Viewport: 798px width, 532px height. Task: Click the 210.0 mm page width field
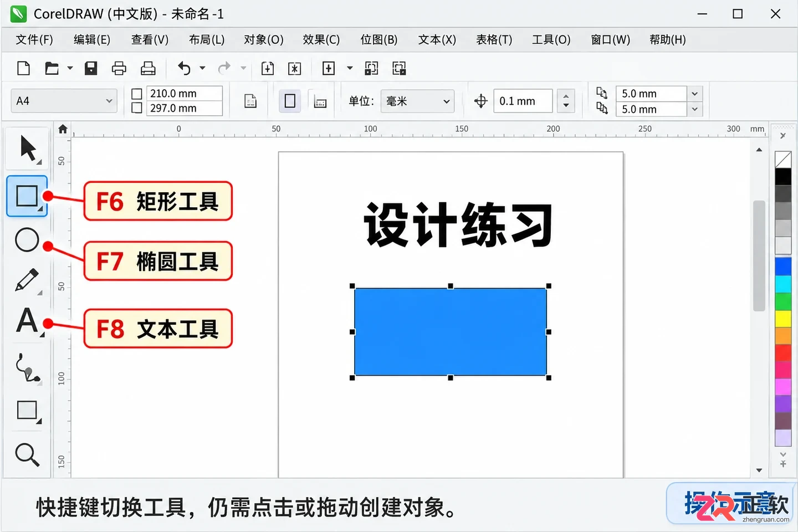185,93
